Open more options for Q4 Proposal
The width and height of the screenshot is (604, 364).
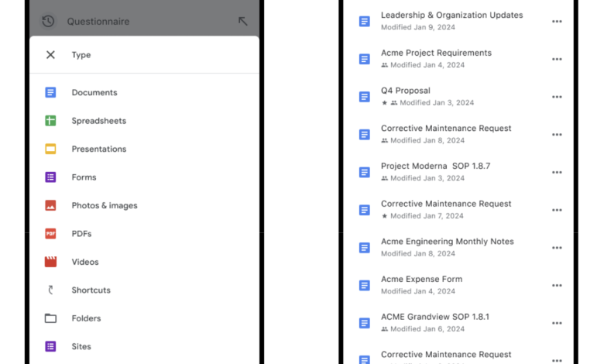[x=557, y=97]
